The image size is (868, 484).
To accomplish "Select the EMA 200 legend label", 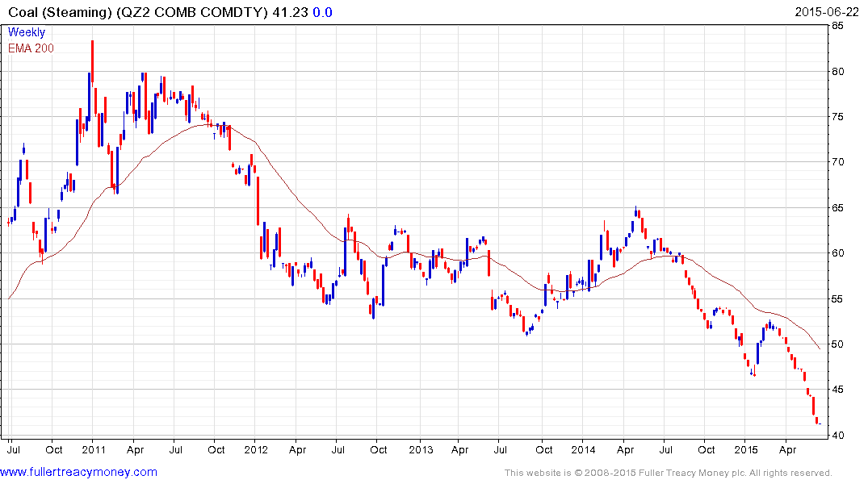I will point(31,48).
